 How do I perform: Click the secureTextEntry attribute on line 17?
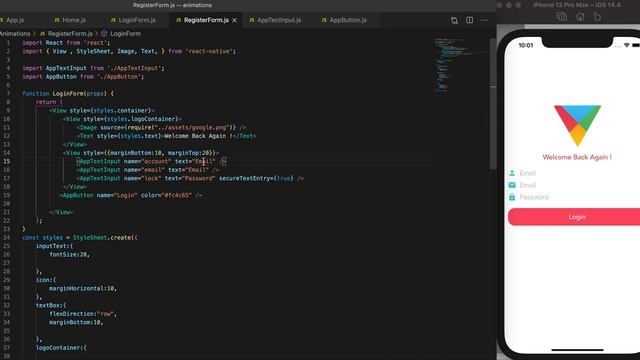[x=256, y=178]
